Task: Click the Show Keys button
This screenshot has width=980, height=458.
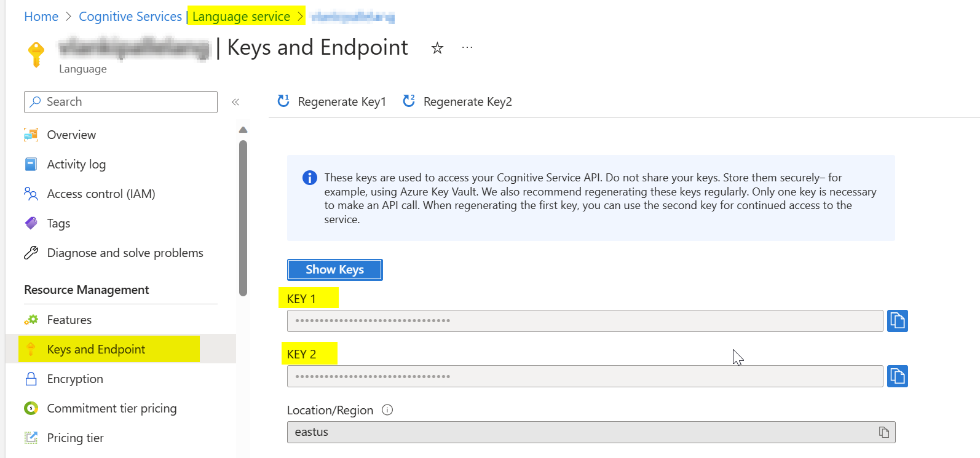Action: [335, 270]
